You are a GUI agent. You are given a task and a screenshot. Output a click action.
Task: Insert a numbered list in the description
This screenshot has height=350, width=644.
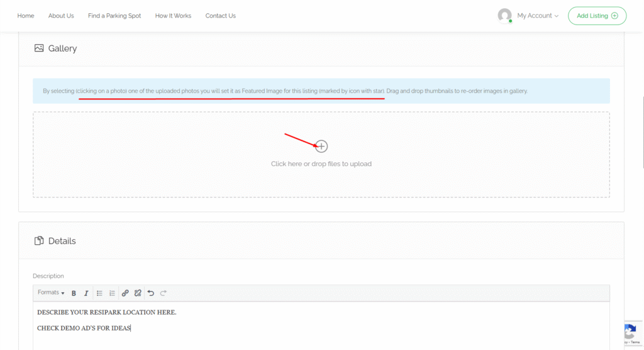coord(112,293)
